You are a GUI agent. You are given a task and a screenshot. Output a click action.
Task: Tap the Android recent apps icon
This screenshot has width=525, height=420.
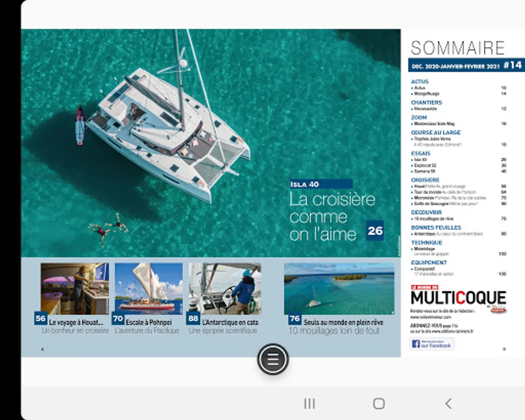click(x=309, y=404)
